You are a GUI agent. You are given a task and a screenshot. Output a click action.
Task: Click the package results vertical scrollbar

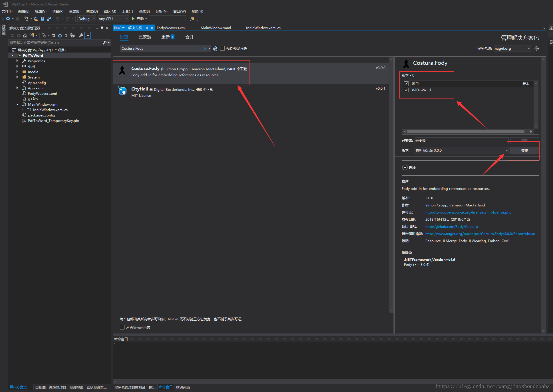[391, 185]
